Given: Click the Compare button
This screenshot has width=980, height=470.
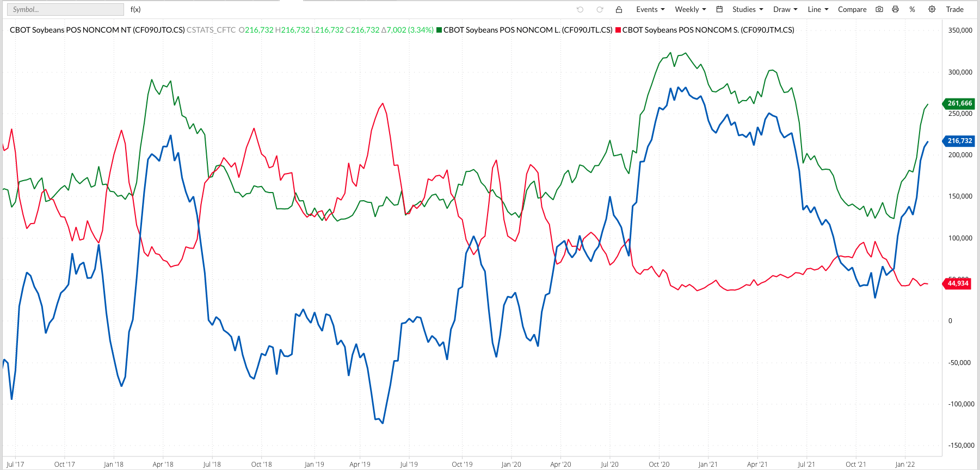Looking at the screenshot, I should click(852, 9).
